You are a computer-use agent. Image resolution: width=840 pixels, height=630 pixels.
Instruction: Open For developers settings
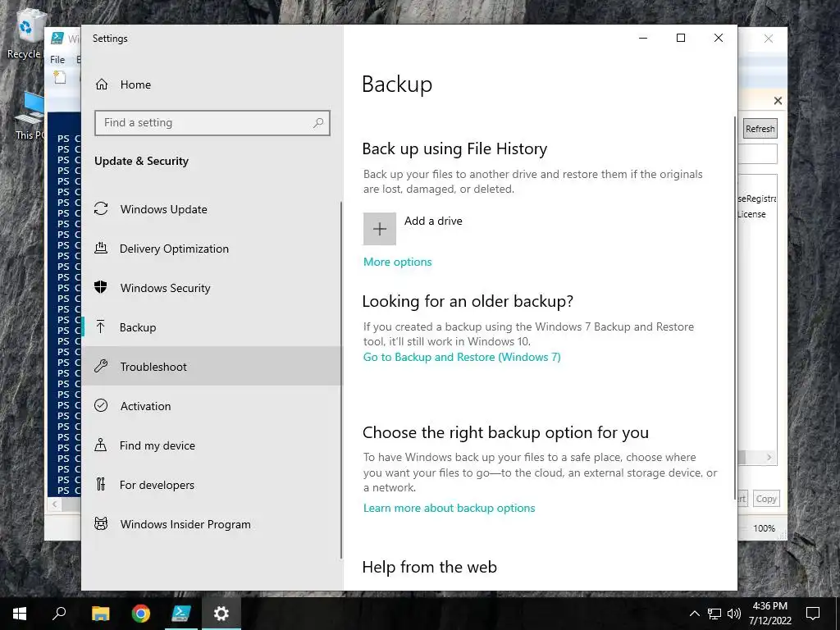[x=212, y=485]
